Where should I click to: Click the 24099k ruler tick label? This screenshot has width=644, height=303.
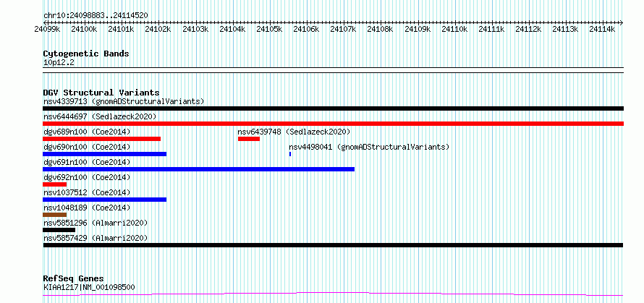tap(48, 29)
